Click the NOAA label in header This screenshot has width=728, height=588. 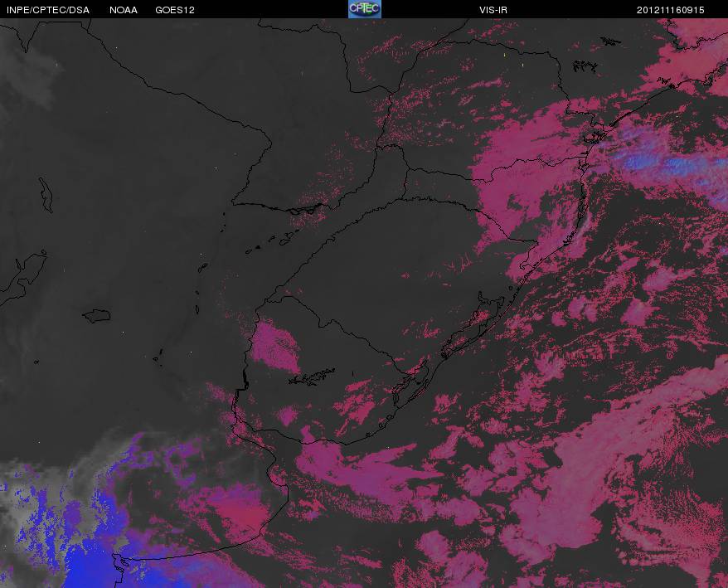click(x=124, y=10)
